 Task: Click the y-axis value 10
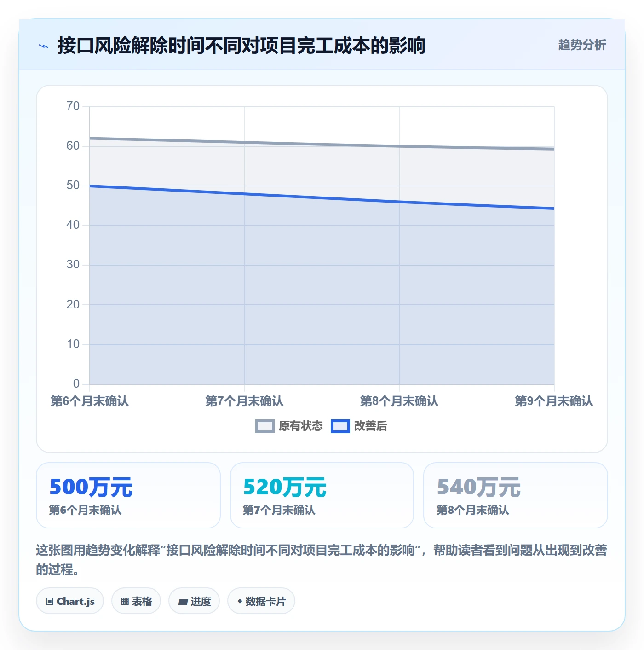coord(73,344)
